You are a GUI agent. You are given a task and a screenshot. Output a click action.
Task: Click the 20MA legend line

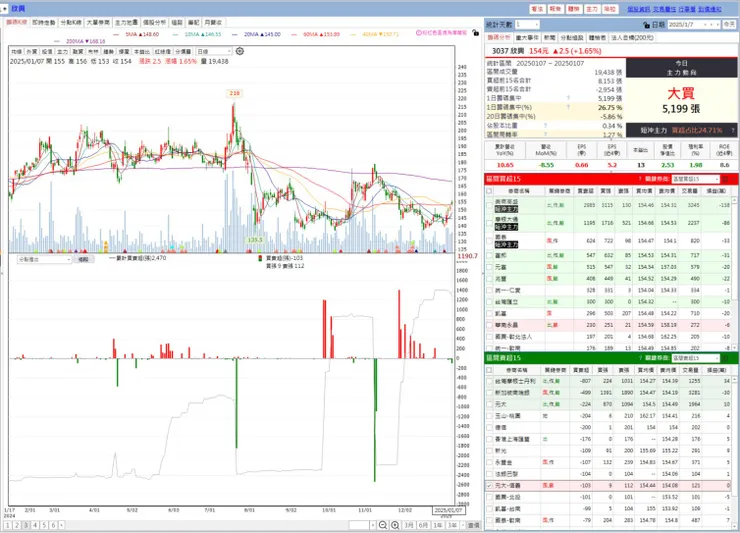[x=256, y=34]
